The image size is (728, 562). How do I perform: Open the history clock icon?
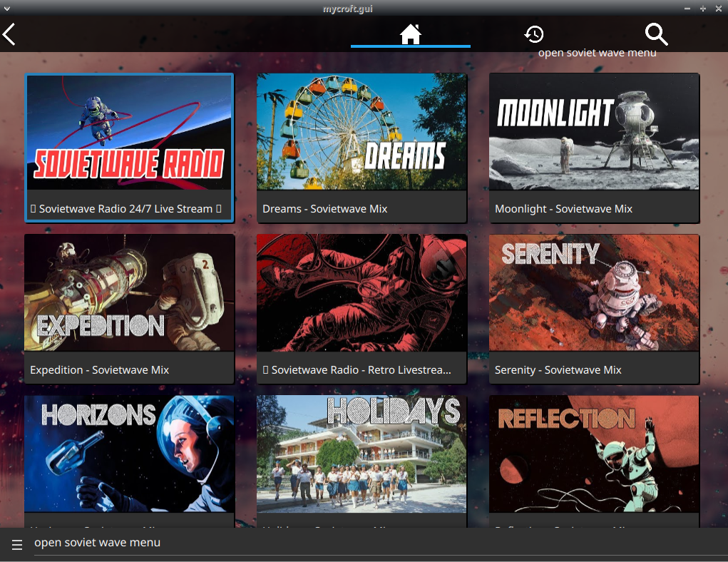coord(534,34)
